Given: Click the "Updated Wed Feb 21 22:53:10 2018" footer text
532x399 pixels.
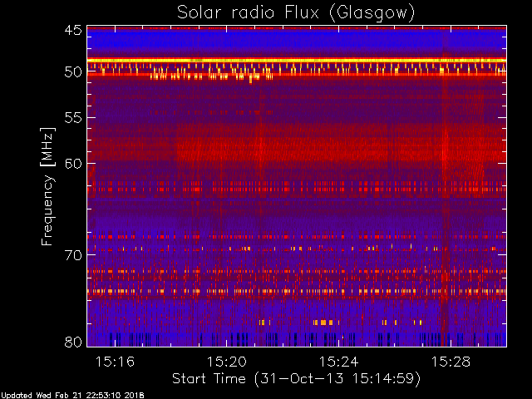Looking at the screenshot, I should 72,396.
